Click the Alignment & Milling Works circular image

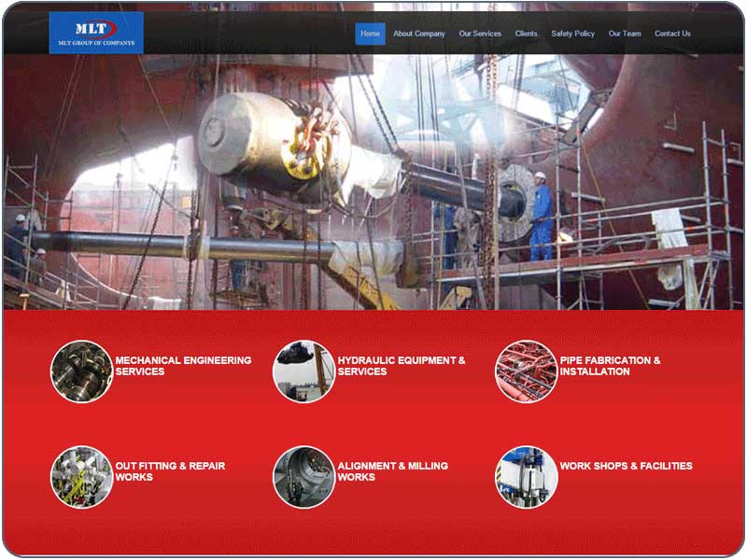[x=304, y=477]
